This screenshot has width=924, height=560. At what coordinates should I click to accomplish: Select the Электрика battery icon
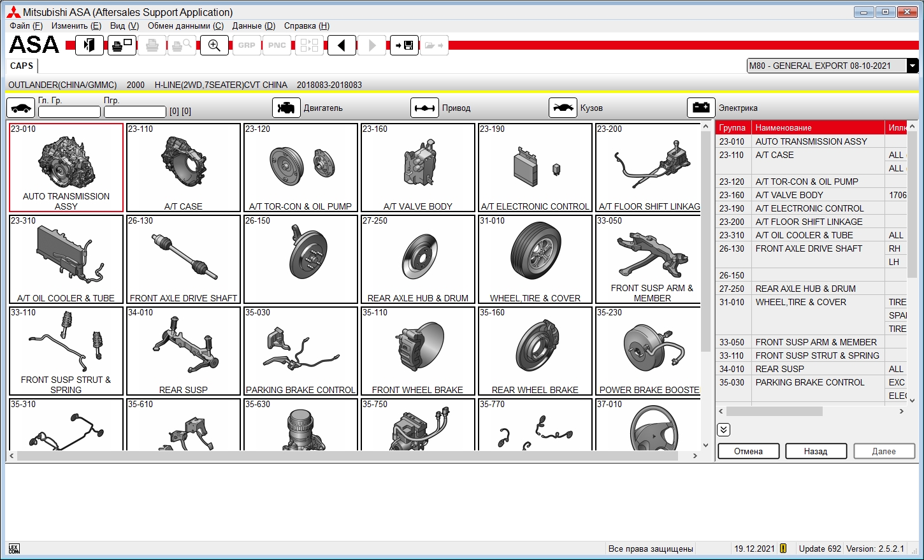pos(701,108)
